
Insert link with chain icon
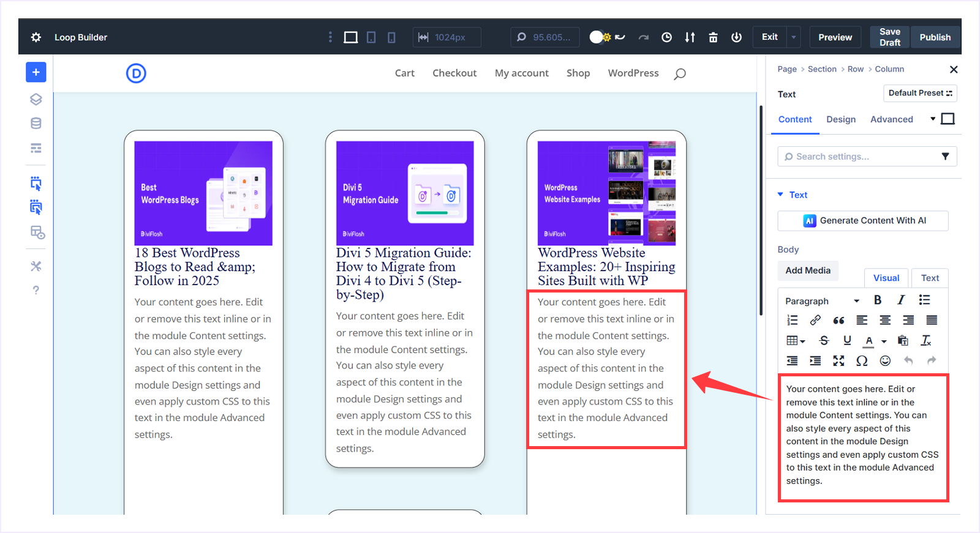(x=815, y=320)
